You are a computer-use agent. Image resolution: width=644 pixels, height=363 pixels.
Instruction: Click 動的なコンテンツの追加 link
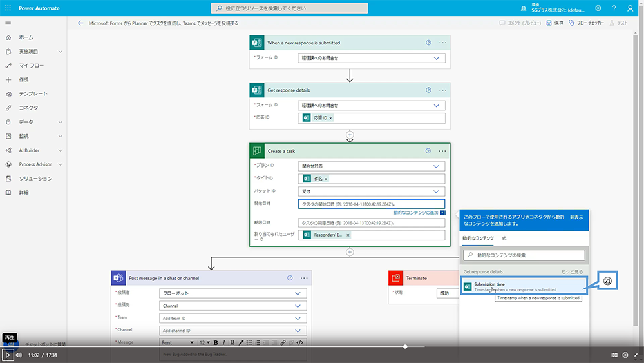[x=415, y=213]
